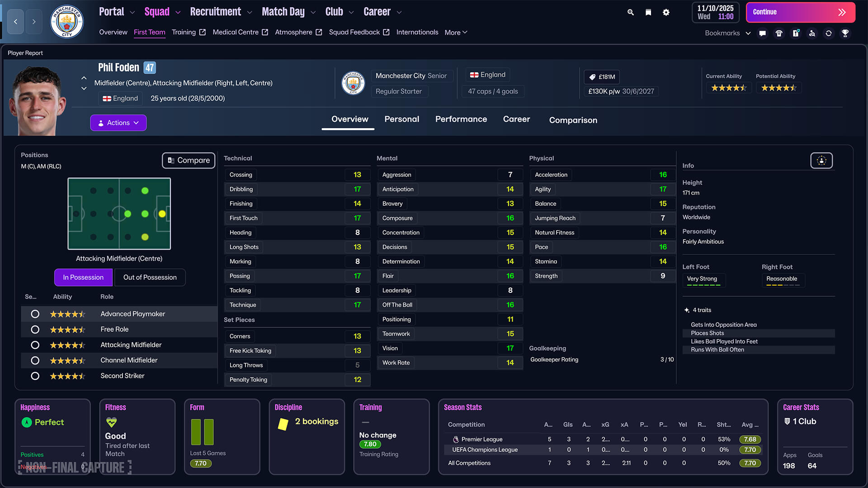This screenshot has width=868, height=488.
Task: Expand the More navigation menu
Action: point(455,32)
